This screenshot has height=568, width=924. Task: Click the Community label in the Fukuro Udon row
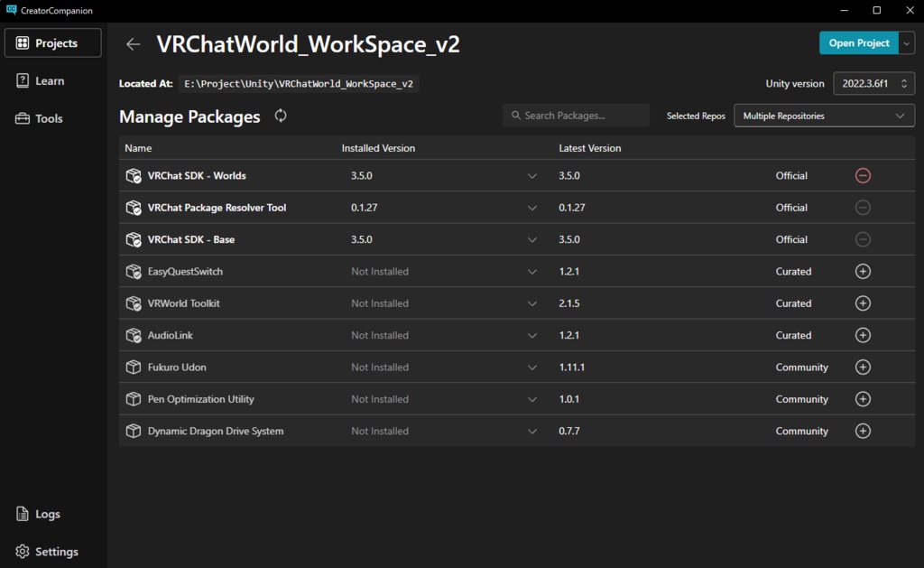pos(801,367)
